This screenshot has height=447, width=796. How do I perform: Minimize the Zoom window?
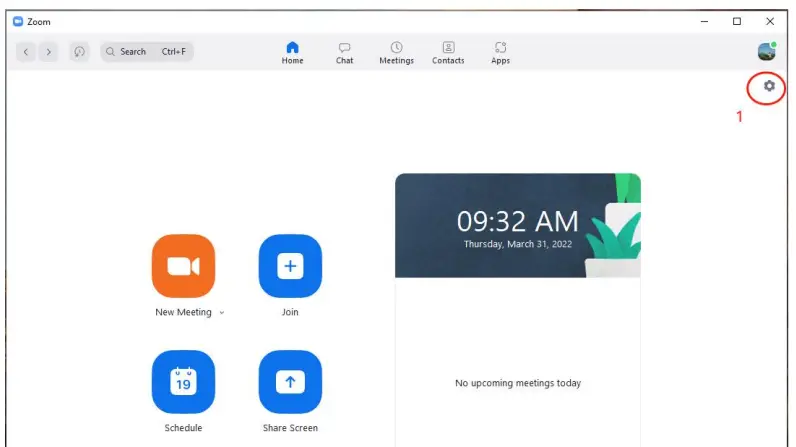[704, 21]
